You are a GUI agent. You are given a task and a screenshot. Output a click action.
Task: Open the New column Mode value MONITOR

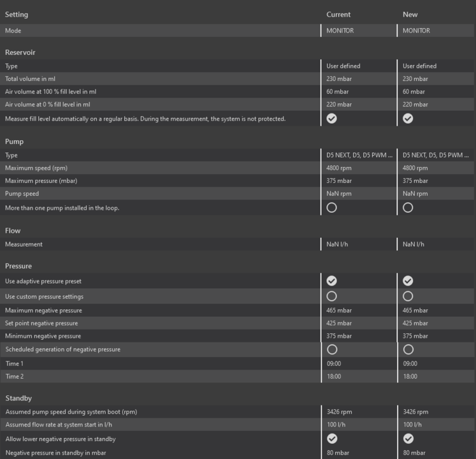click(x=417, y=31)
